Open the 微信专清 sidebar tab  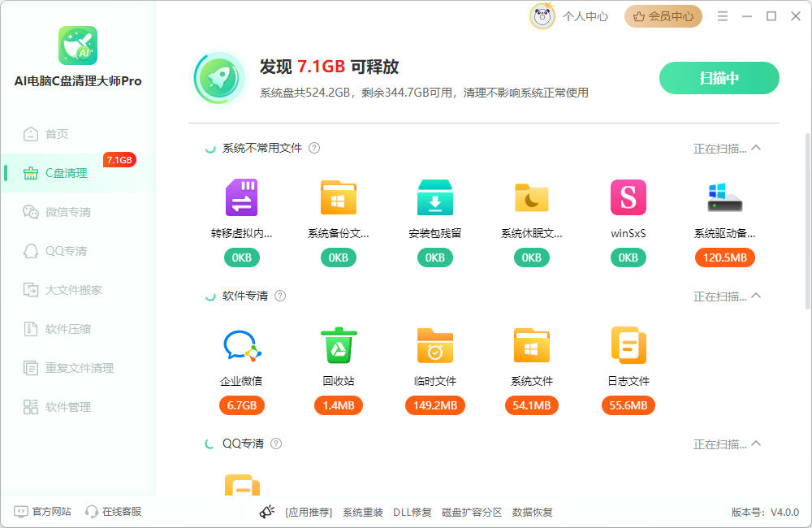pos(68,212)
